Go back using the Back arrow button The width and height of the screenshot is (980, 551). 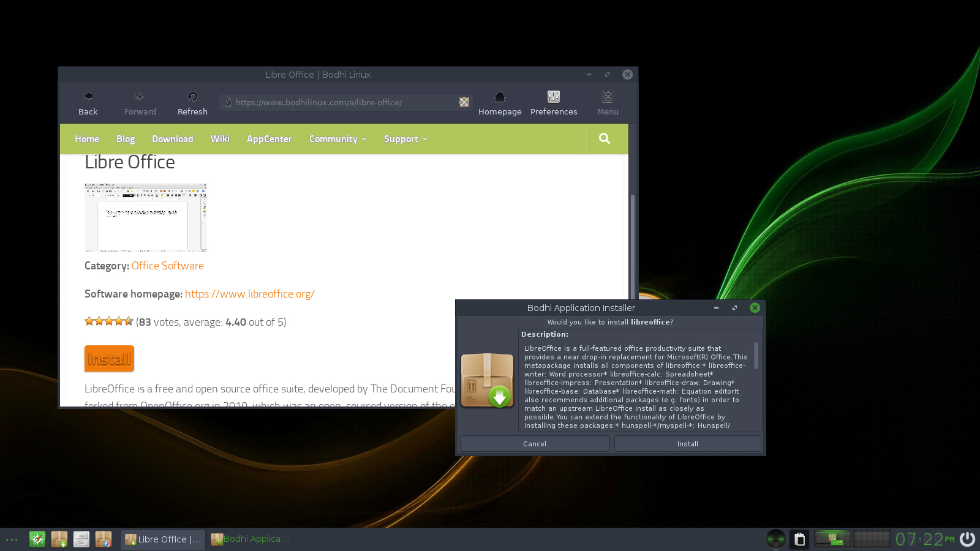tap(88, 103)
